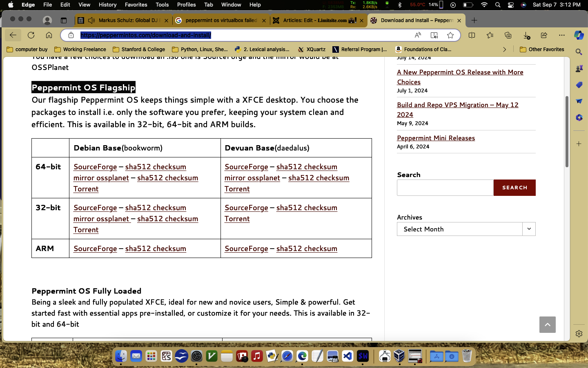This screenshot has height=368, width=588.
Task: Refresh the page with reload icon
Action: (31, 35)
